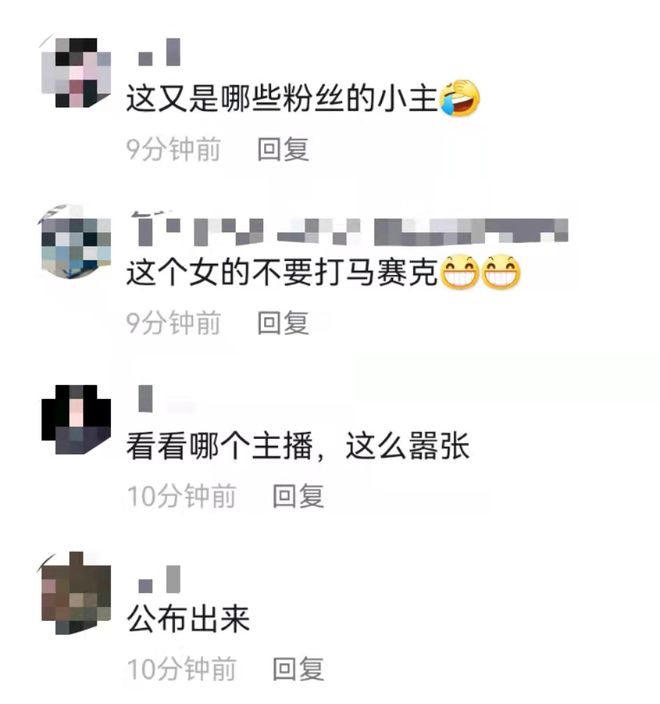Open the blurred username of the first commenter
Screen dimensions: 660x704
pyautogui.click(x=159, y=52)
